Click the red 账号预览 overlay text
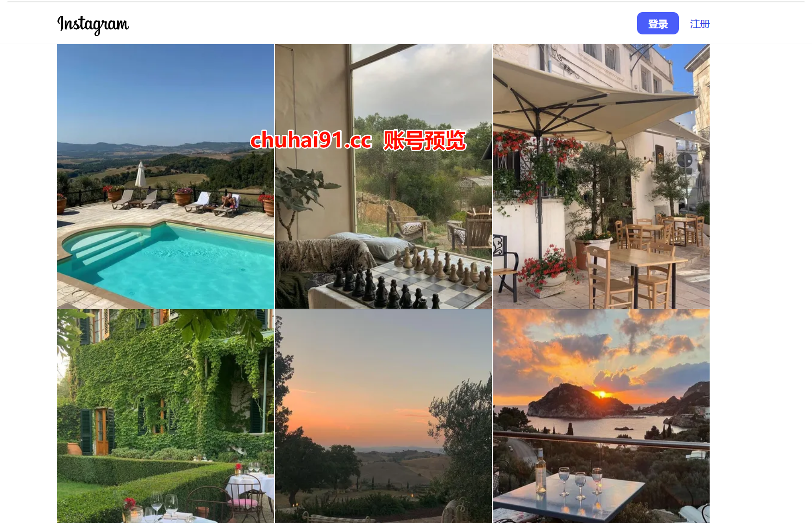The height and width of the screenshot is (523, 812). [424, 140]
